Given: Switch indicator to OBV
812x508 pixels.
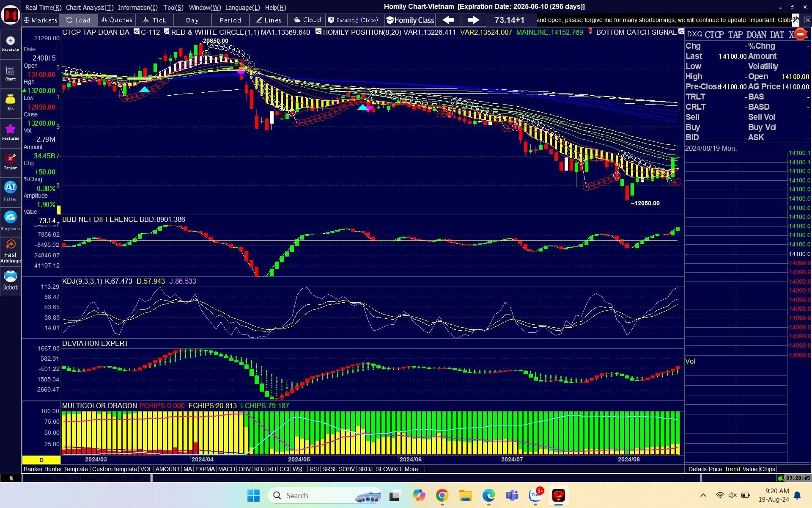Looking at the screenshot, I should 244,469.
